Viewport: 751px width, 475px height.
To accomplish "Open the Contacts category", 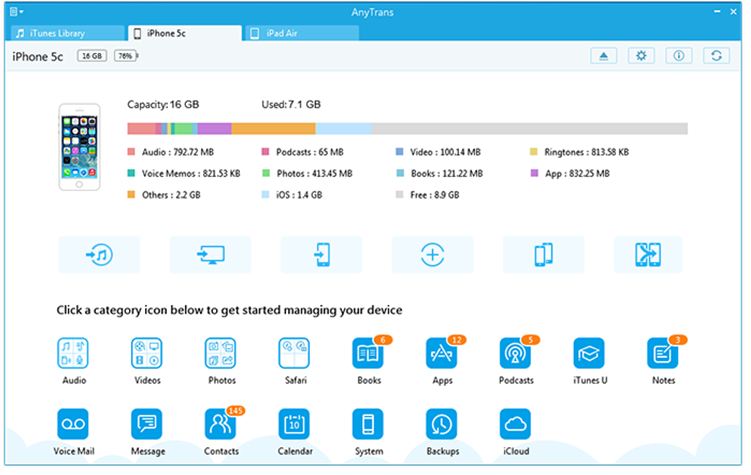I will pos(220,424).
